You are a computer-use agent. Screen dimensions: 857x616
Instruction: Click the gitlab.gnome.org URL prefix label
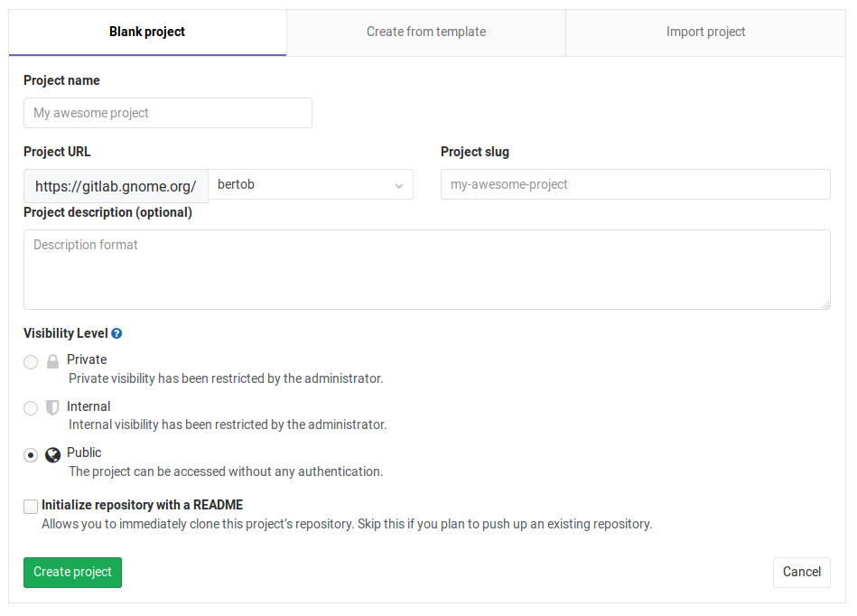point(116,185)
